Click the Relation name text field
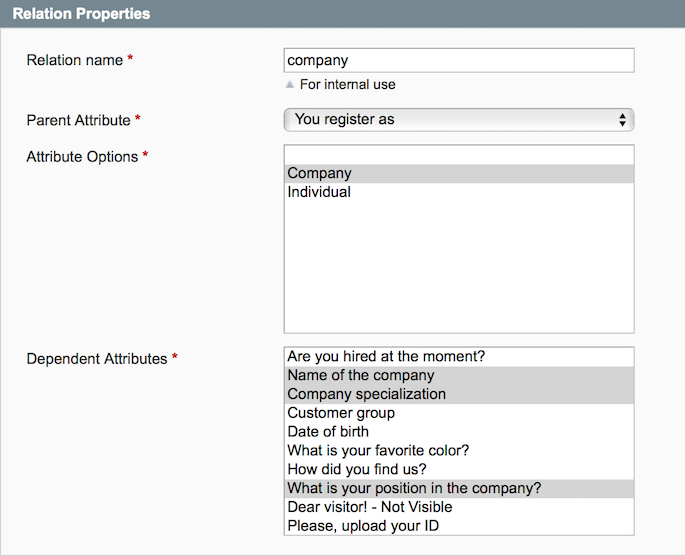Image resolution: width=685 pixels, height=556 pixels. [459, 60]
